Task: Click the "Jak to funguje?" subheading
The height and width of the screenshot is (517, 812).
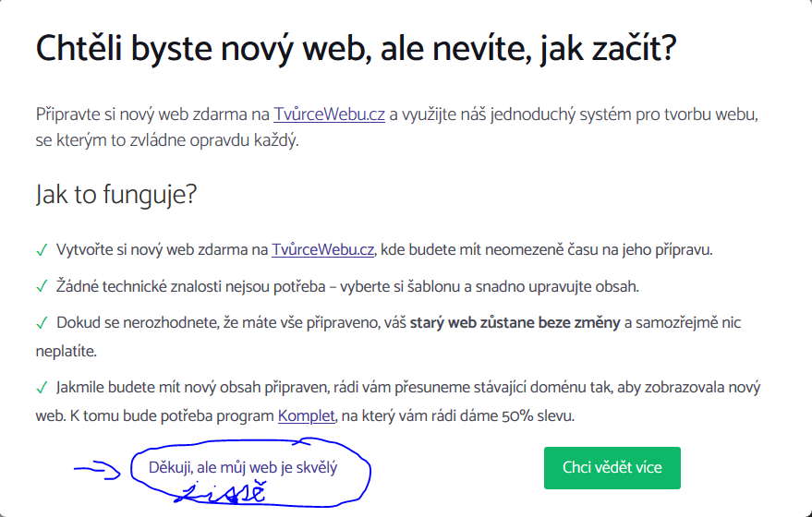Action: [116, 195]
